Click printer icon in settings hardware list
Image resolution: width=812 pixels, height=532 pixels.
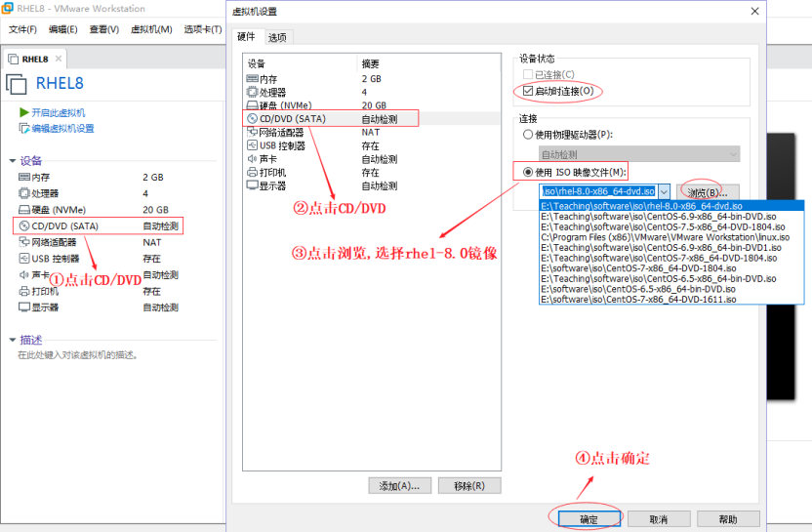point(252,172)
